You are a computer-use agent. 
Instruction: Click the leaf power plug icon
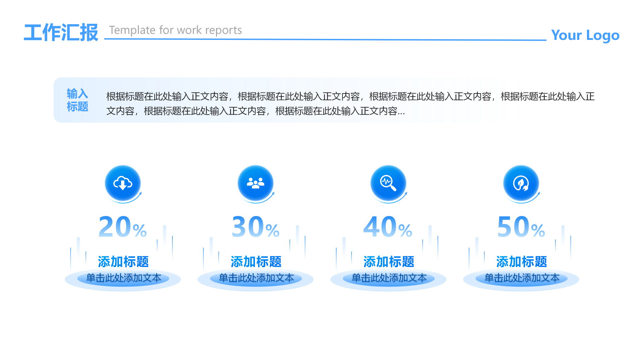pyautogui.click(x=521, y=183)
